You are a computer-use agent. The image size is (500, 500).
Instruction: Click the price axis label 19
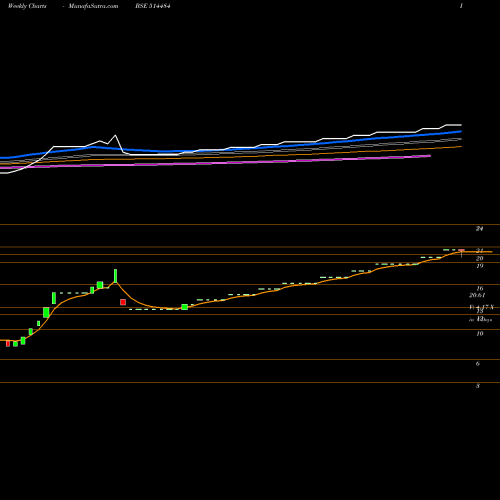click(480, 266)
